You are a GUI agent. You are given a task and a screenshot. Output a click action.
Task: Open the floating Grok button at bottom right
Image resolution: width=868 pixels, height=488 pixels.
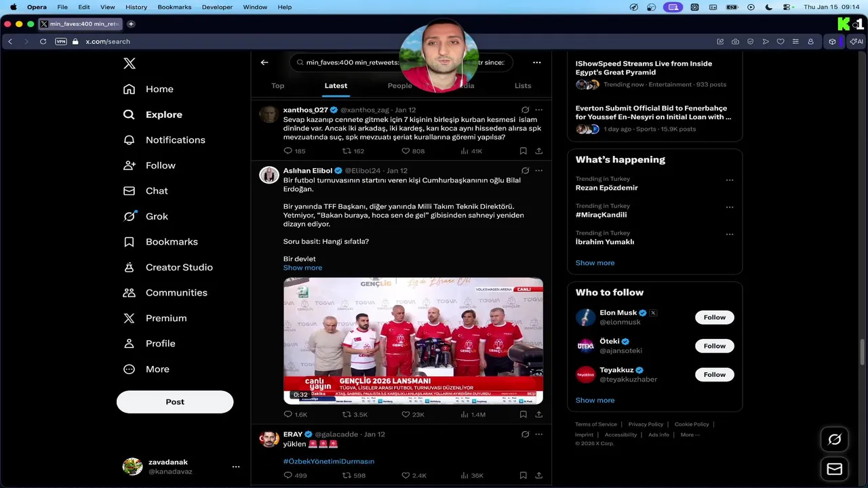click(835, 439)
